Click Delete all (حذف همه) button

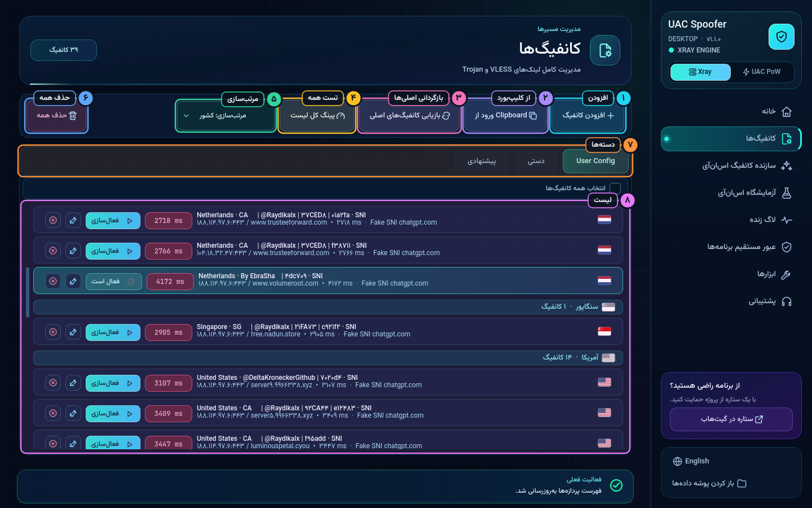[x=56, y=116]
